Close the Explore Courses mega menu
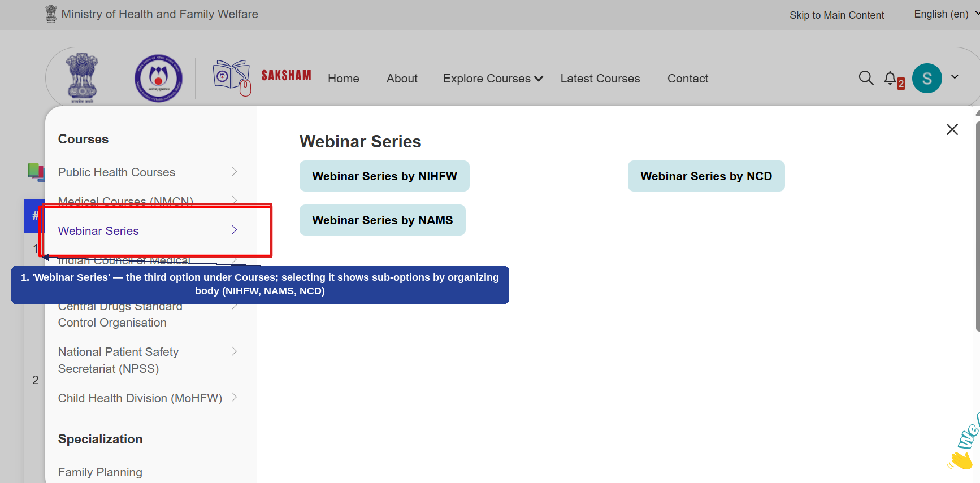 952,129
